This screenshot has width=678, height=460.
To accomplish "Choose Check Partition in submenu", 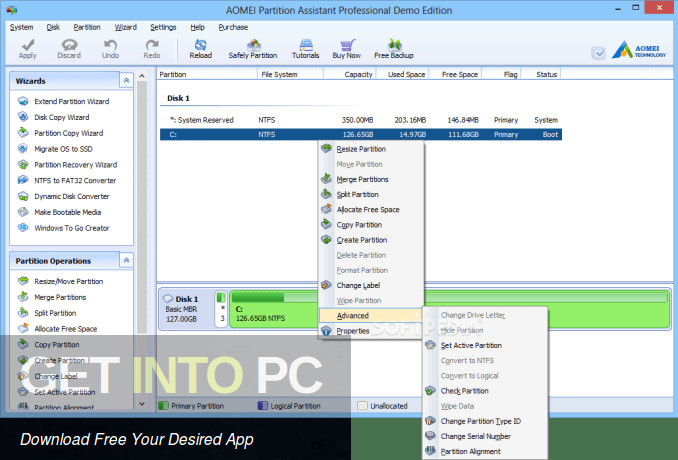I will (x=485, y=391).
